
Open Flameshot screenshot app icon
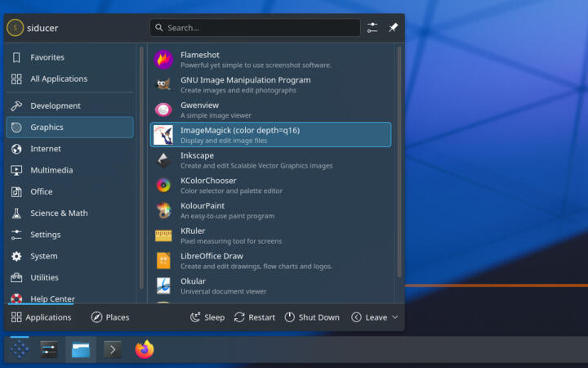click(163, 60)
